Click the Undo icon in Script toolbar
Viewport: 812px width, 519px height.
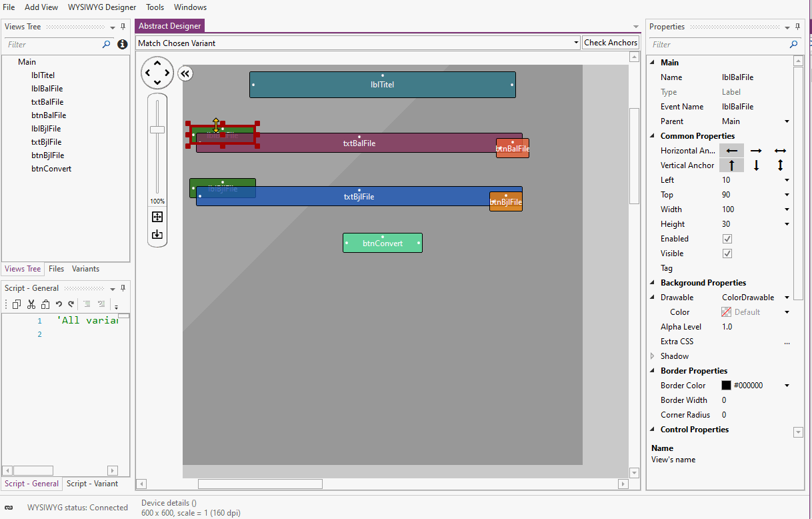[x=59, y=304]
